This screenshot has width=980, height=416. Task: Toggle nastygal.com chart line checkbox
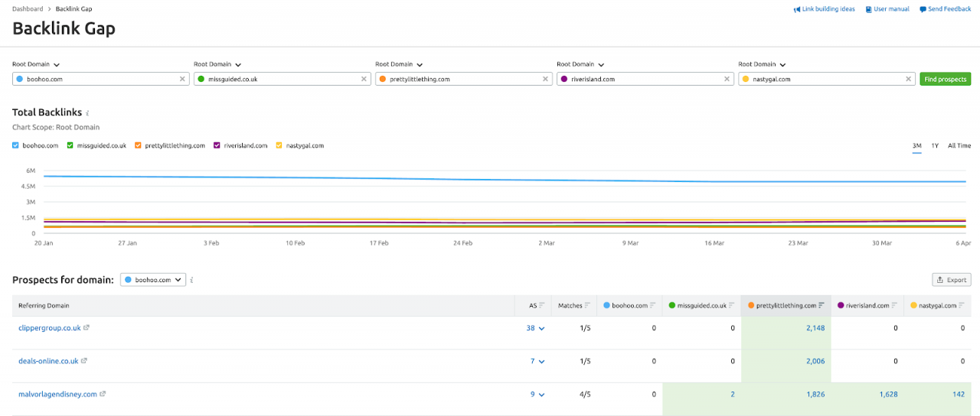tap(279, 145)
